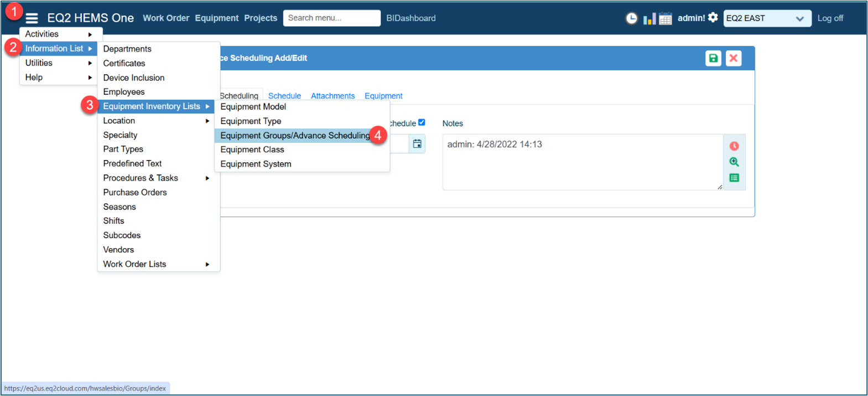Click the Search menu input field

click(x=331, y=18)
